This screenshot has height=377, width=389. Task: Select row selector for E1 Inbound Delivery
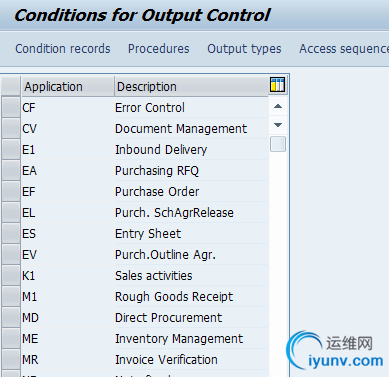tap(11, 149)
